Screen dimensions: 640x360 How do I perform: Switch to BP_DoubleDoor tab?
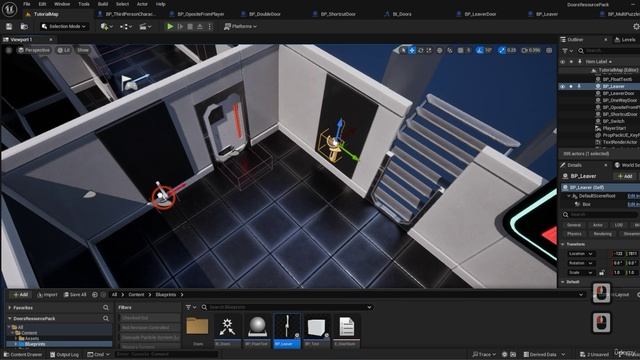[264, 14]
